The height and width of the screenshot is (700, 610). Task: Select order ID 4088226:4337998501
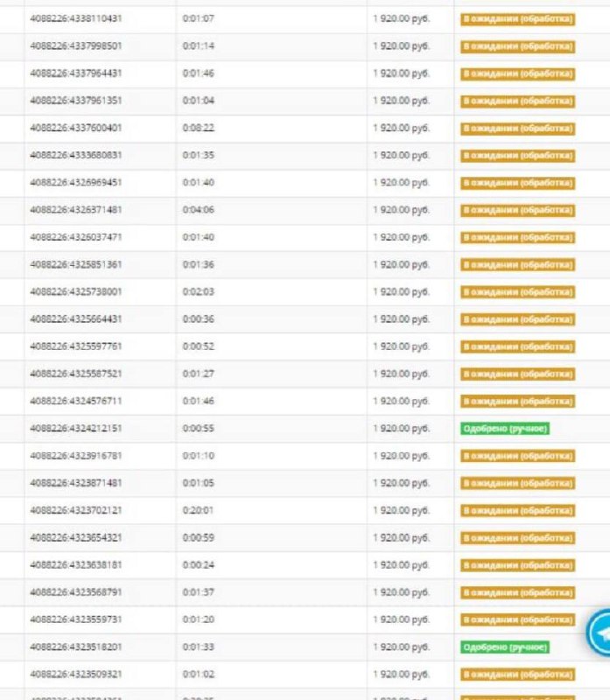click(76, 45)
